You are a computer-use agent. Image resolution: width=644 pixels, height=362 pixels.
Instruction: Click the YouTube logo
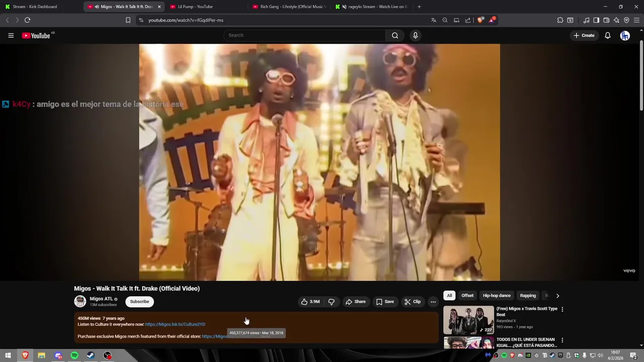coord(36,35)
